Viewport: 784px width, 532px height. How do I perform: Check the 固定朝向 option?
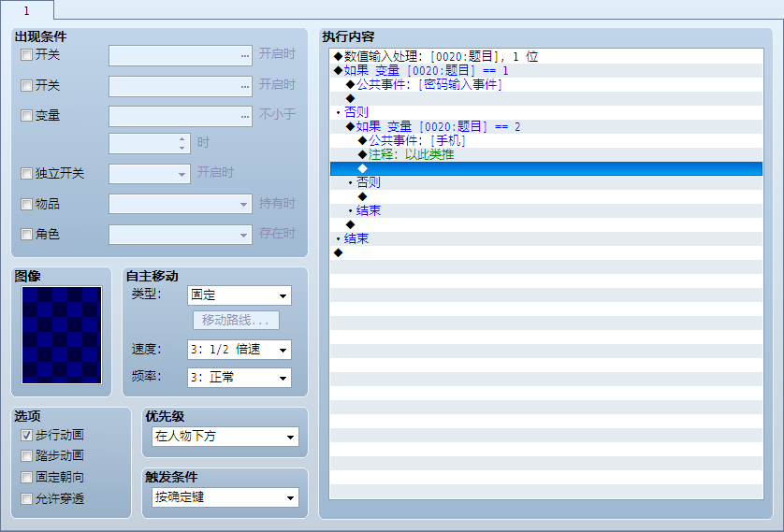coord(26,477)
